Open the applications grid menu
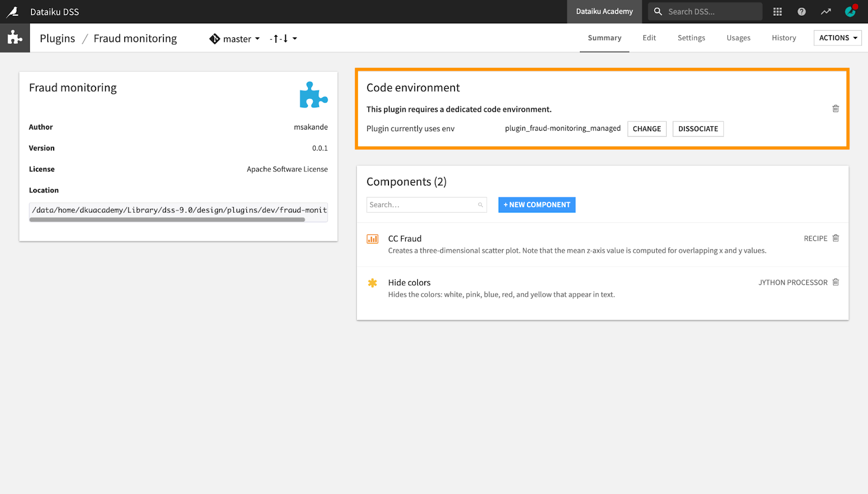 (x=777, y=11)
